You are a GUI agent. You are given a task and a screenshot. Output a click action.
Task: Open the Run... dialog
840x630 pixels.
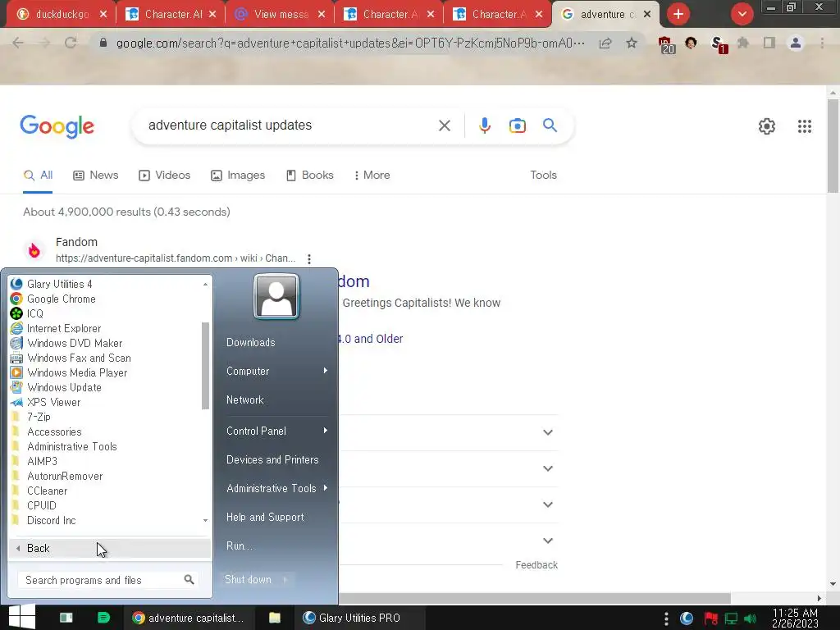coord(239,546)
